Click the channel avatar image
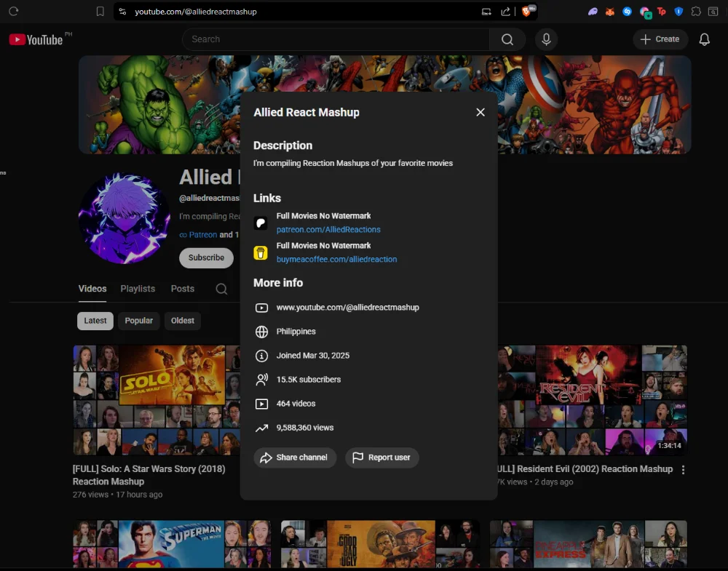 (124, 218)
